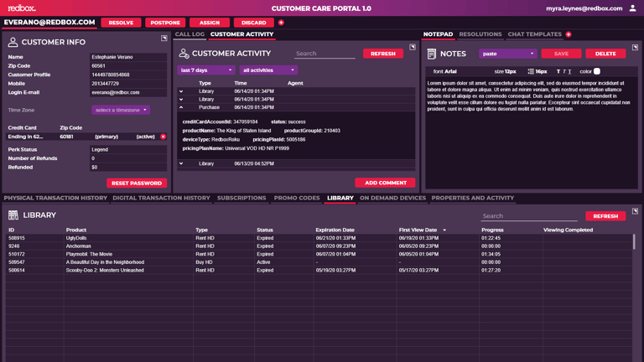Click into the notes text area
Image resolution: width=644 pixels, height=362 pixels.
click(532, 133)
